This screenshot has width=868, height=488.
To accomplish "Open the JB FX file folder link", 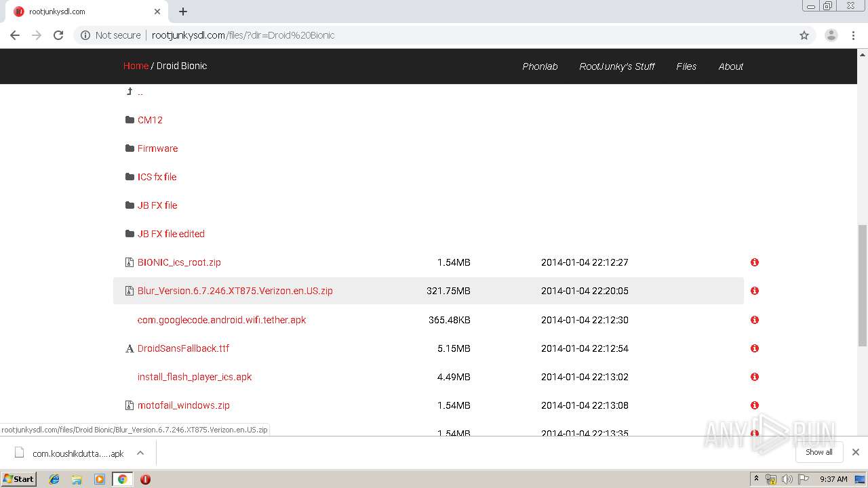I will click(x=157, y=205).
